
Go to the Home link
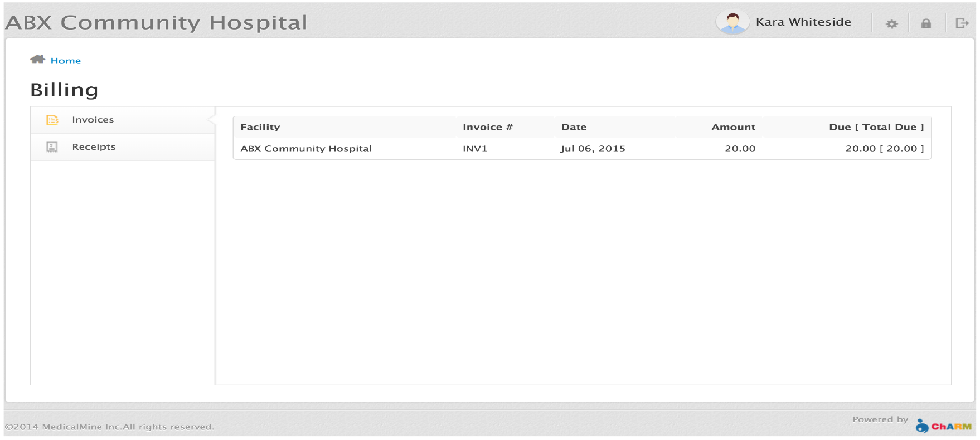pyautogui.click(x=66, y=61)
